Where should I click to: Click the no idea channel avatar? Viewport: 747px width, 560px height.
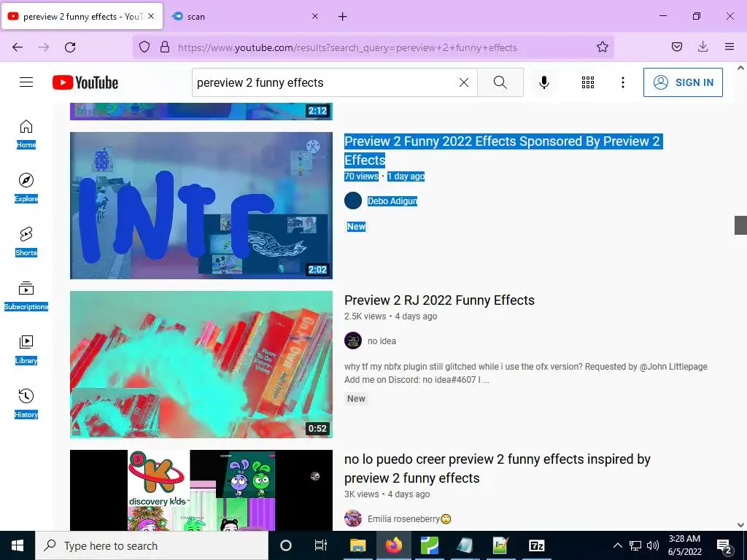coord(353,341)
